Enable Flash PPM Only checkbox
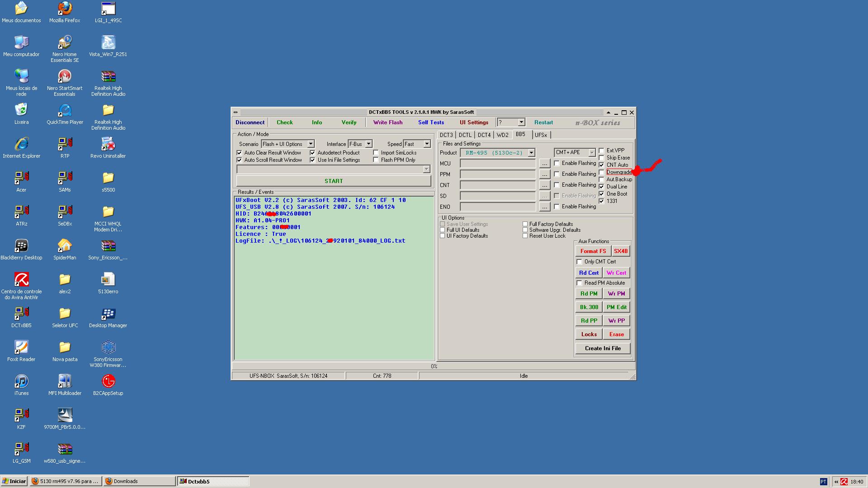 [376, 160]
